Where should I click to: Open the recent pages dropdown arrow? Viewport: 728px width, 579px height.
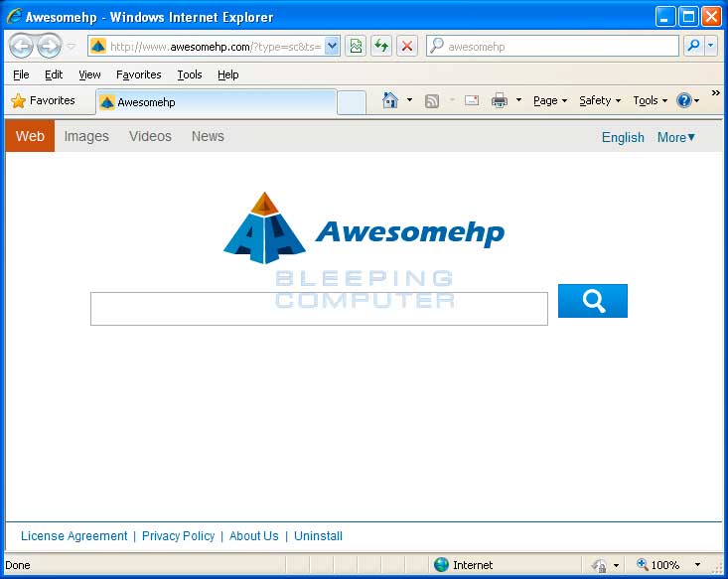(72, 46)
